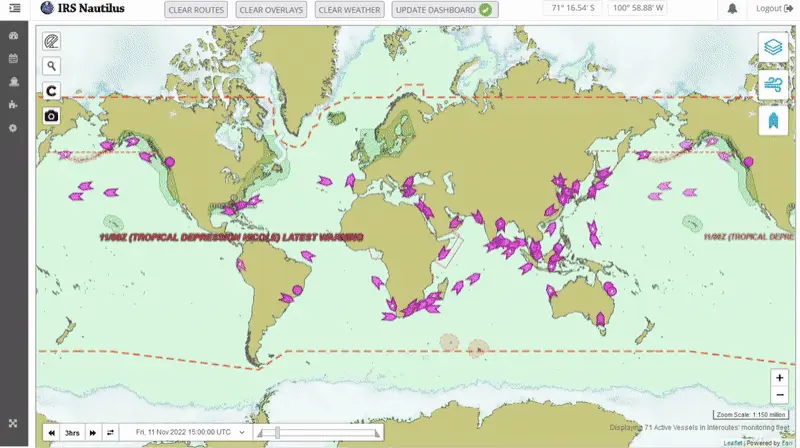Open settings gear in left sidebar
Image resolution: width=800 pixels, height=448 pixels.
coord(13,128)
